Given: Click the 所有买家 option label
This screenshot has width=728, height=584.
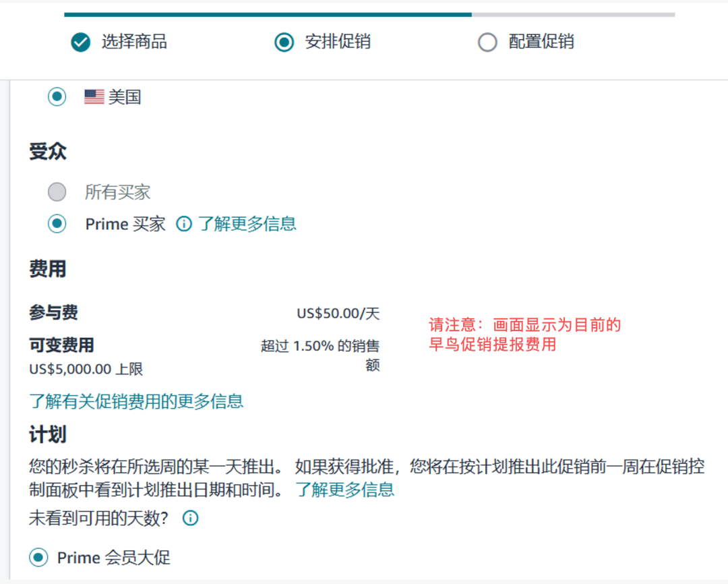Looking at the screenshot, I should coord(117,192).
